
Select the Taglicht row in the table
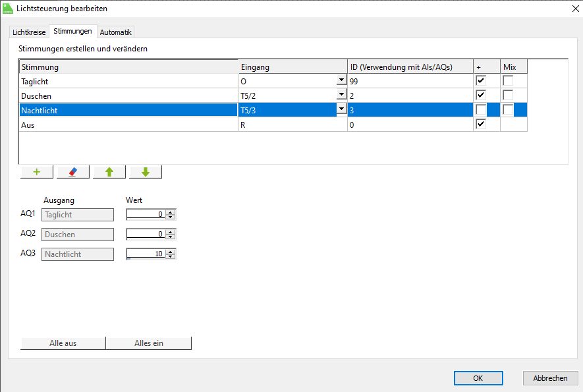pyautogui.click(x=273, y=81)
